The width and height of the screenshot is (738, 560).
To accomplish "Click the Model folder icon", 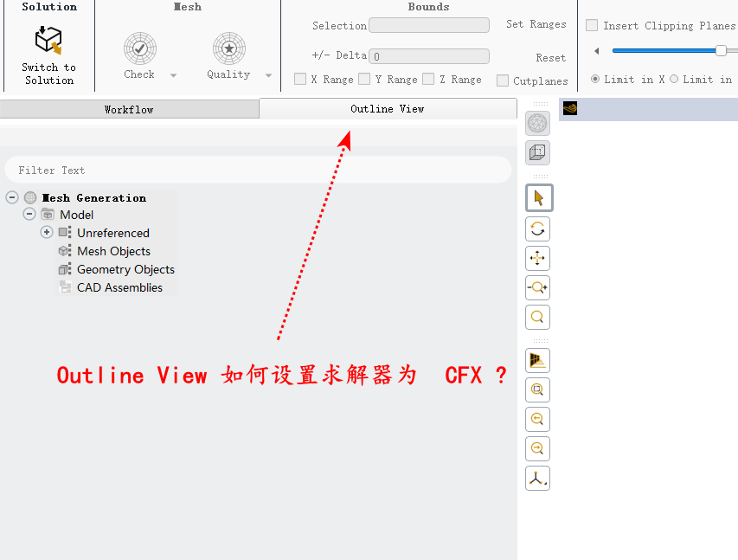I will click(48, 215).
